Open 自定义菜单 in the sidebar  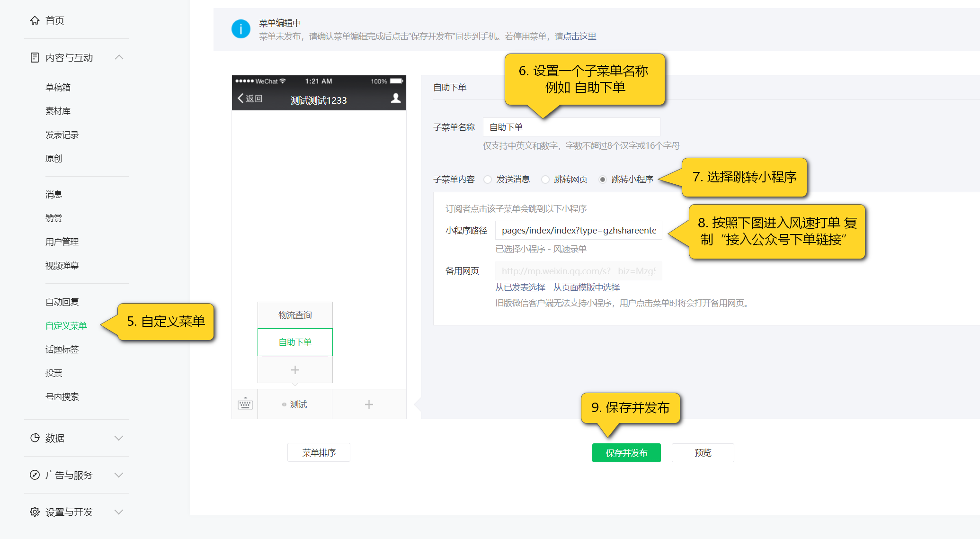(66, 325)
